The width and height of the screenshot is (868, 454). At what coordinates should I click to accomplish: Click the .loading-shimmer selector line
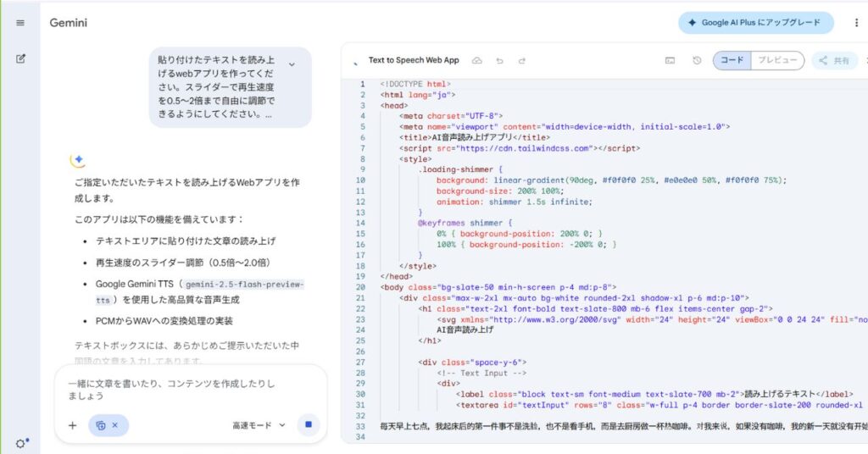(459, 169)
